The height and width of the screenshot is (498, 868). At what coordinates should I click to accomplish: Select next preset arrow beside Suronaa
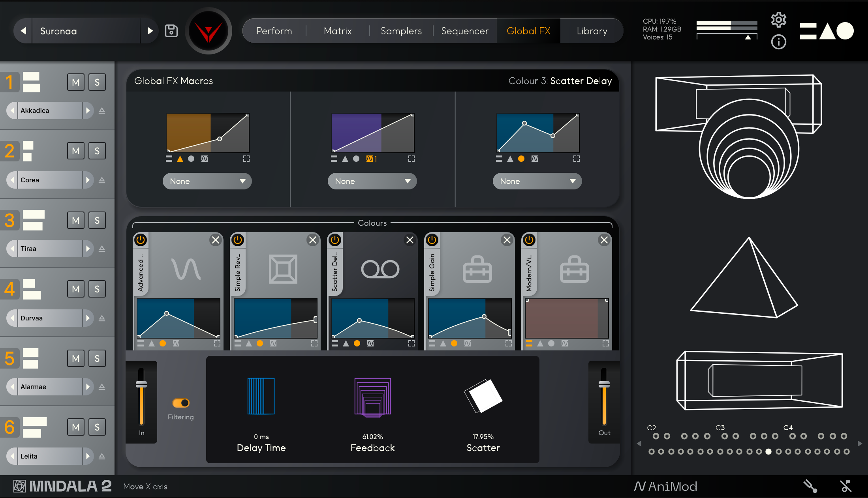[x=150, y=31]
